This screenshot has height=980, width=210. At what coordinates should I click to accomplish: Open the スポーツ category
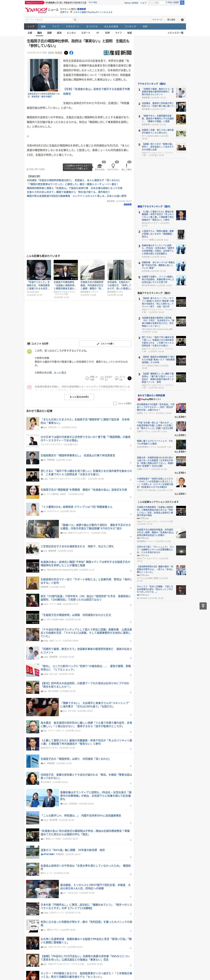point(86,33)
